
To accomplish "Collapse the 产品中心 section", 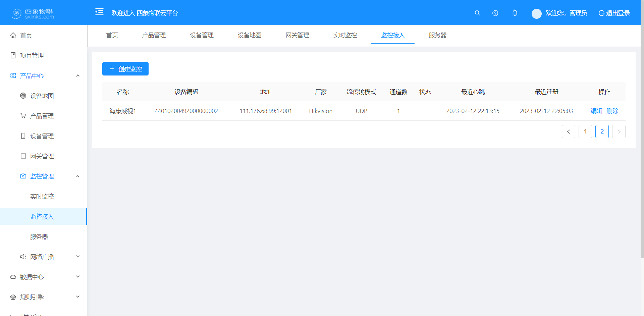I will coord(77,75).
